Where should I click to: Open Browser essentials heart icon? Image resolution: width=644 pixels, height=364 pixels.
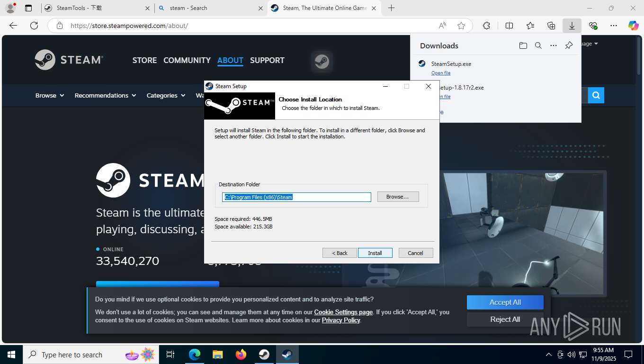[x=593, y=26]
